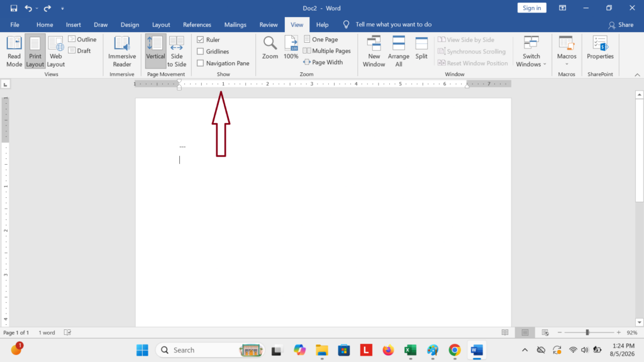Select Print Layout view
This screenshot has height=362, width=644.
click(35, 52)
